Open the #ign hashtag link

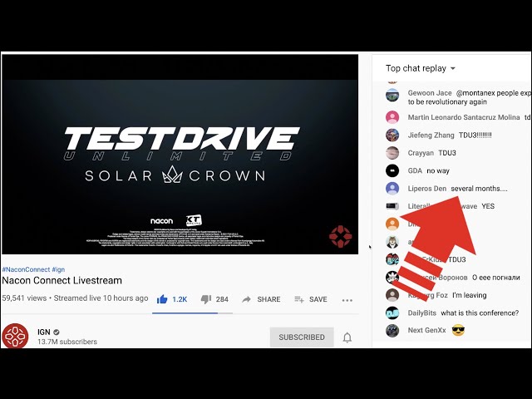[x=58, y=269]
